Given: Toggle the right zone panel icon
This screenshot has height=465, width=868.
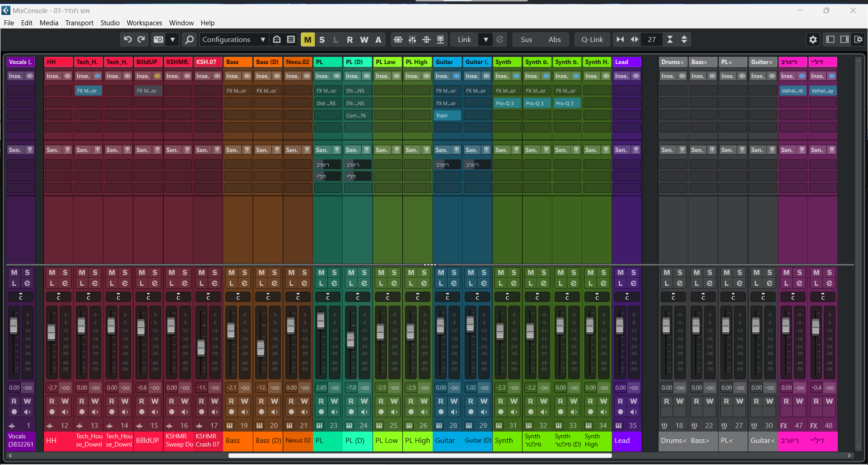Looking at the screenshot, I should pyautogui.click(x=844, y=40).
